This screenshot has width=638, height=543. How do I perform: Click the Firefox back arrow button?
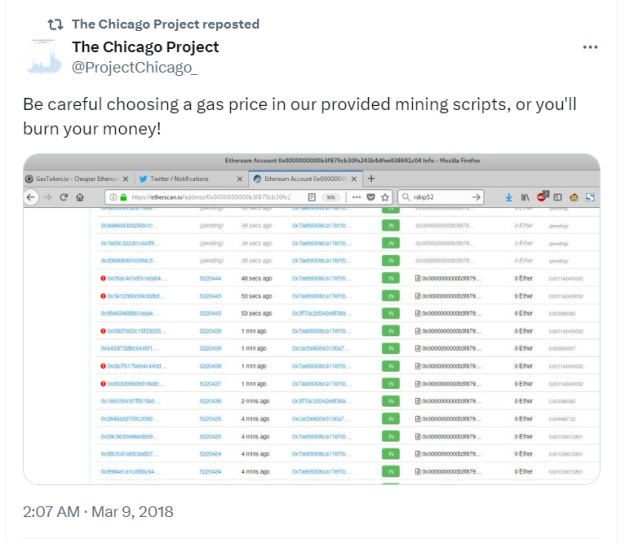(31, 197)
